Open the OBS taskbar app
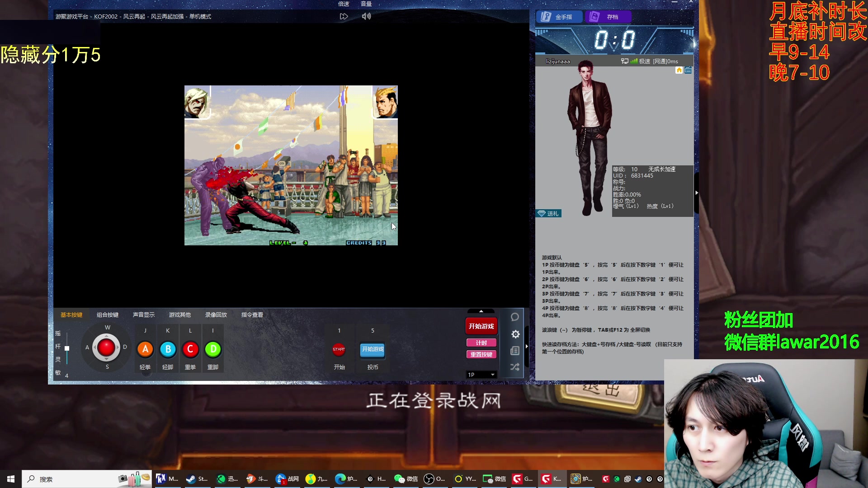Image resolution: width=868 pixels, height=488 pixels. click(434, 479)
